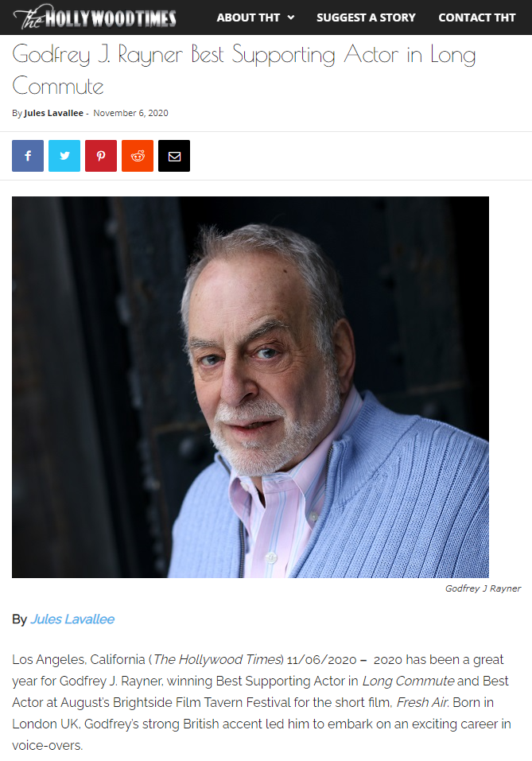The height and width of the screenshot is (761, 532).
Task: Open the About THT menu item
Action: [x=248, y=17]
